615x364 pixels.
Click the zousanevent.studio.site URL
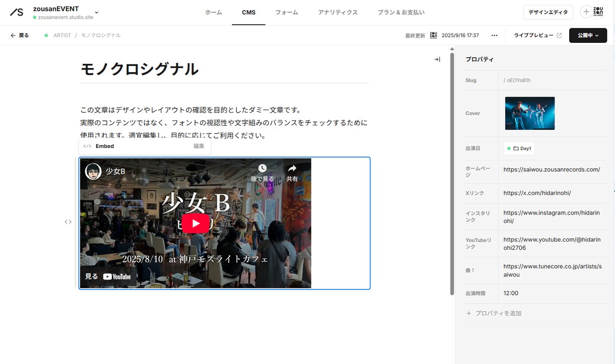(66, 17)
